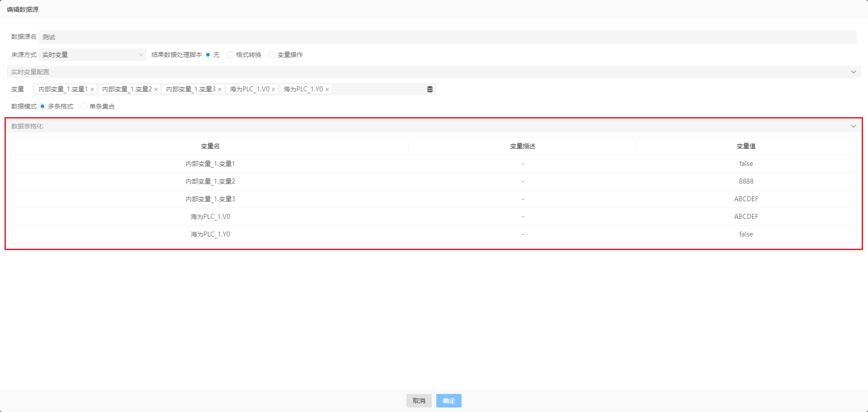Select table row 海为PLC_1.V0
Screen dimensions: 868x412
(x=434, y=217)
